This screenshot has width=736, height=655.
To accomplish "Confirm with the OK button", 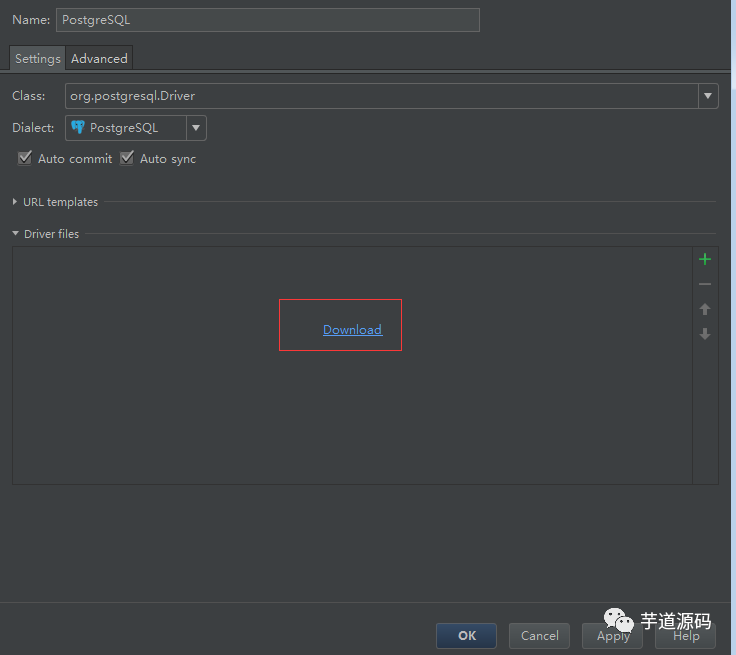I will (x=466, y=636).
